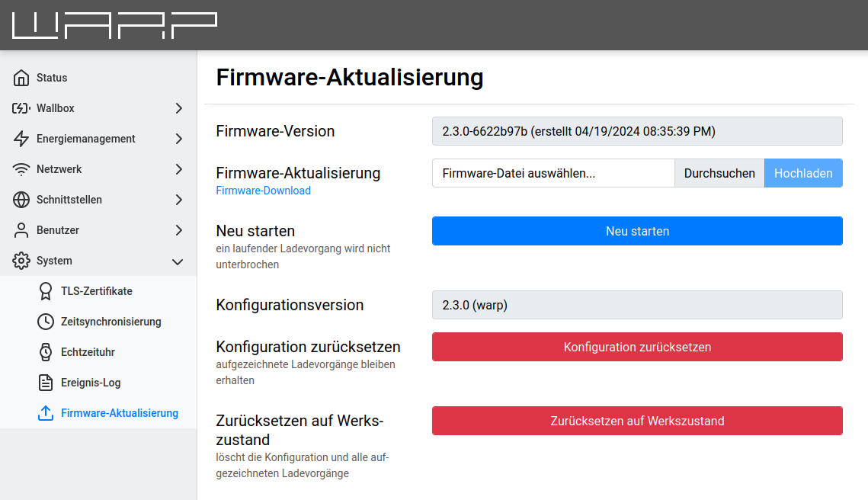The width and height of the screenshot is (868, 500).
Task: Click the Echtzeituhr watch icon
Action: tap(46, 352)
